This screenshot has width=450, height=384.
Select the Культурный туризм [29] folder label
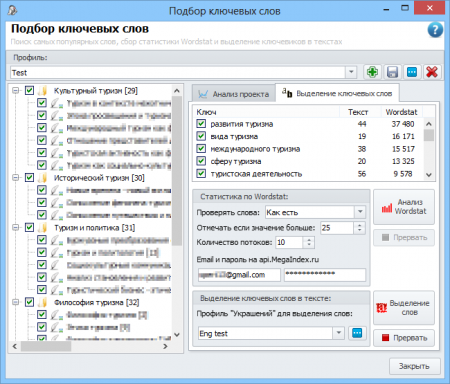(96, 91)
